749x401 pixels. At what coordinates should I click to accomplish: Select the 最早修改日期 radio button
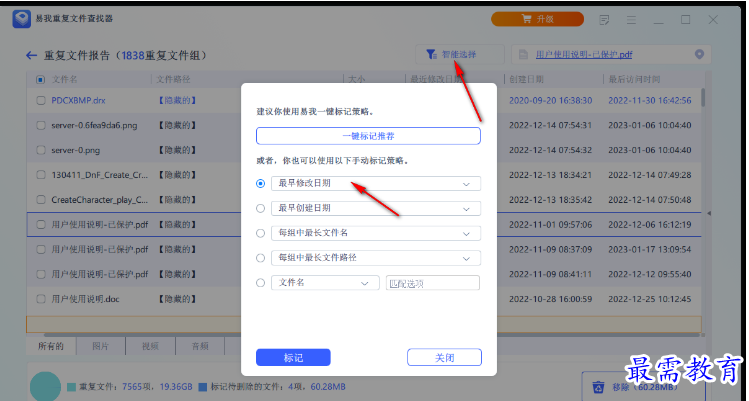pyautogui.click(x=260, y=184)
